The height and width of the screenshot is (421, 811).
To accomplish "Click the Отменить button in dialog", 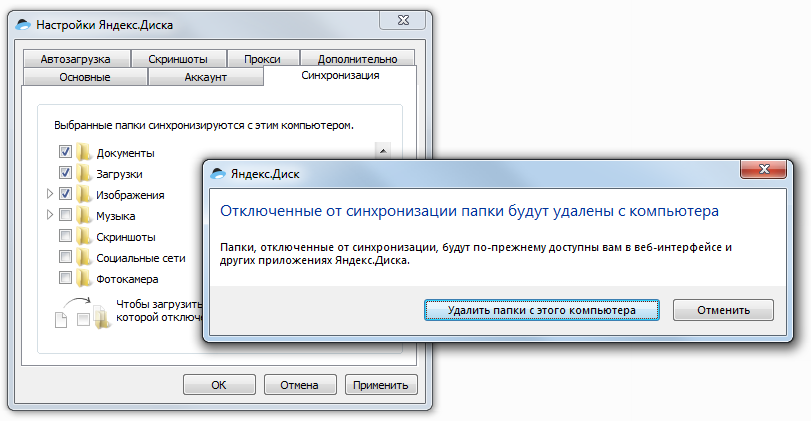I will coord(723,310).
